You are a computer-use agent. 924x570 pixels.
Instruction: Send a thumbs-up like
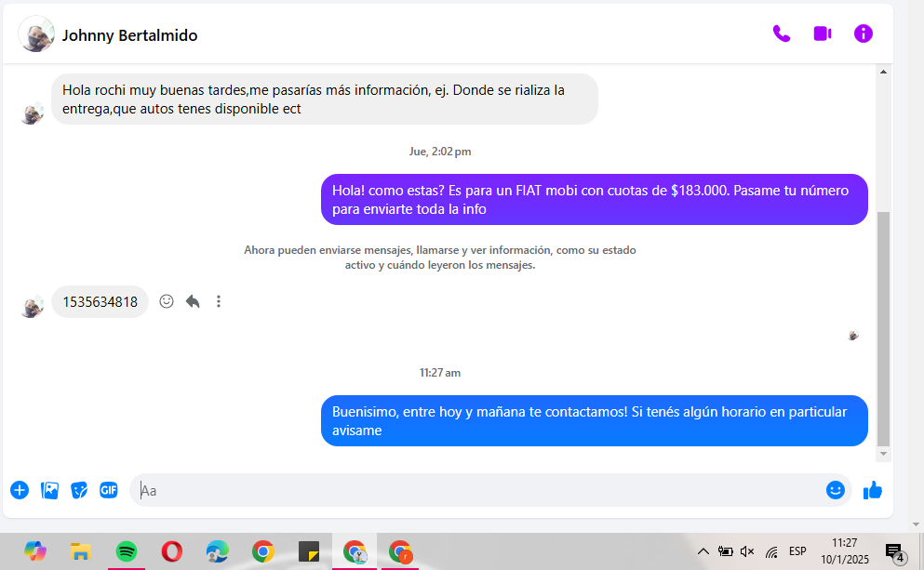pyautogui.click(x=873, y=490)
